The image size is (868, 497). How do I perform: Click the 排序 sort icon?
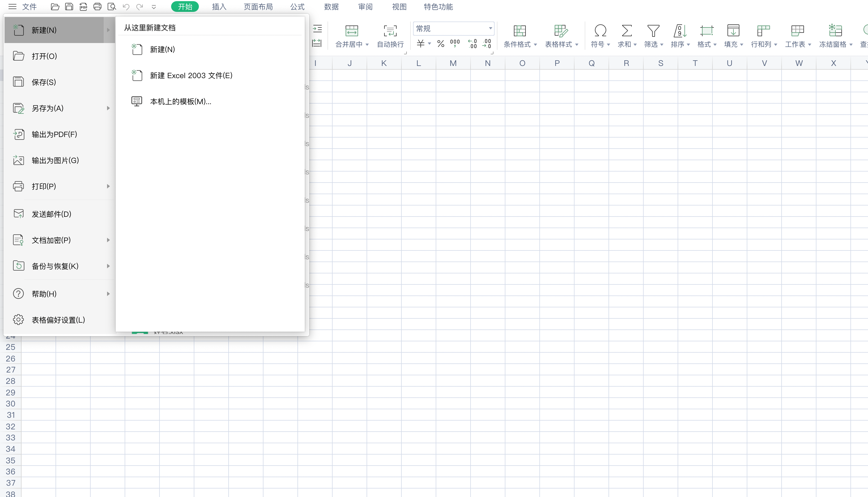[680, 31]
